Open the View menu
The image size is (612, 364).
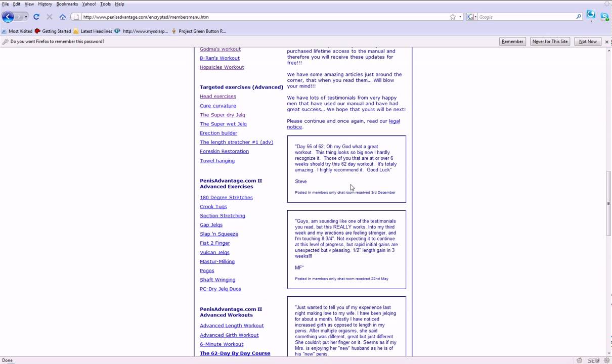(x=29, y=4)
